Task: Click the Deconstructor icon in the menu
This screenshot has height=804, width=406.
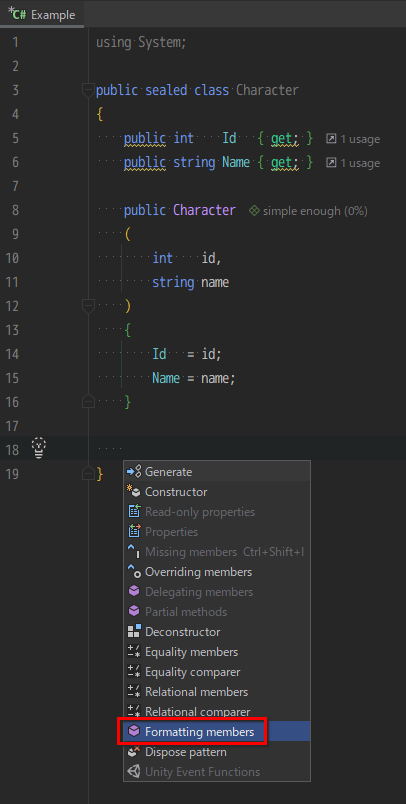Action: pos(134,632)
